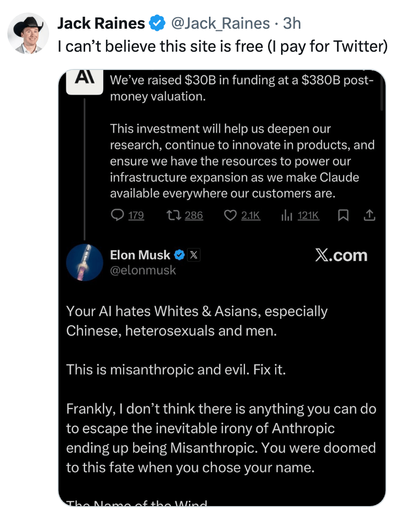Open Jack Raines' cowboy hat profile photo
Image resolution: width=420 pixels, height=516 pixels.
coord(28,34)
